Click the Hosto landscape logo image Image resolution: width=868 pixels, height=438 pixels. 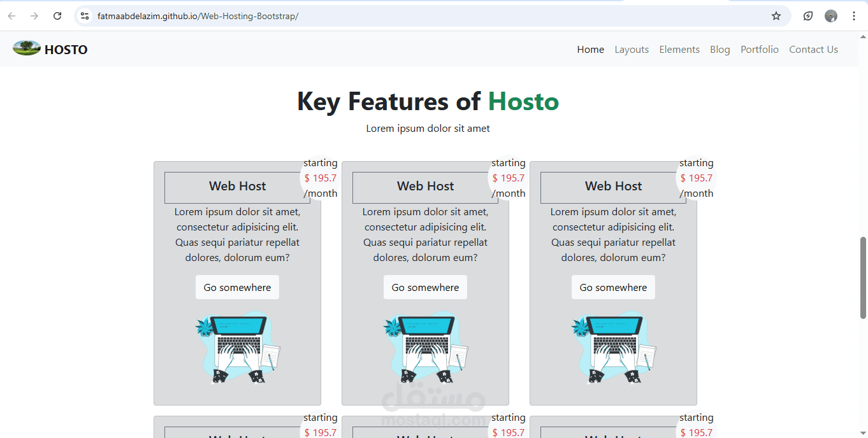(27, 48)
